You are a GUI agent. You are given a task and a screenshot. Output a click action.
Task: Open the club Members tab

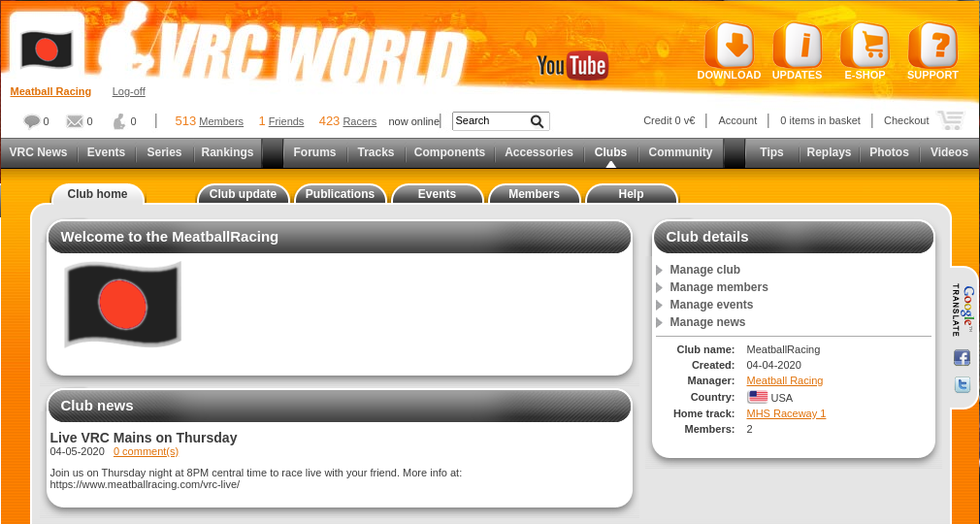point(534,194)
